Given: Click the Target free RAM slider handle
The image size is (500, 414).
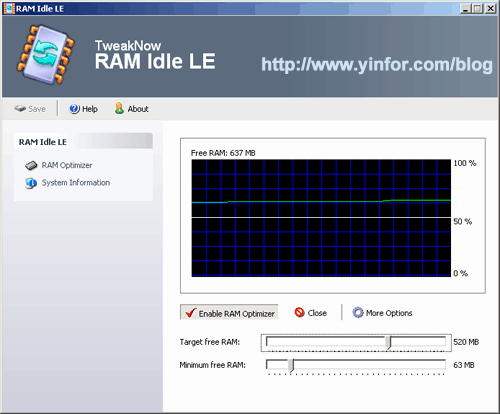Looking at the screenshot, I should [389, 343].
